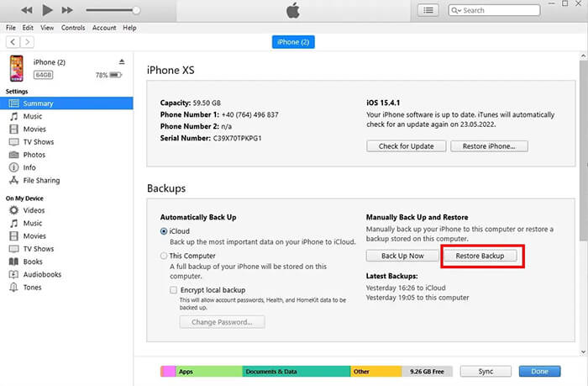
Task: Click the rewind playback button
Action: click(27, 10)
